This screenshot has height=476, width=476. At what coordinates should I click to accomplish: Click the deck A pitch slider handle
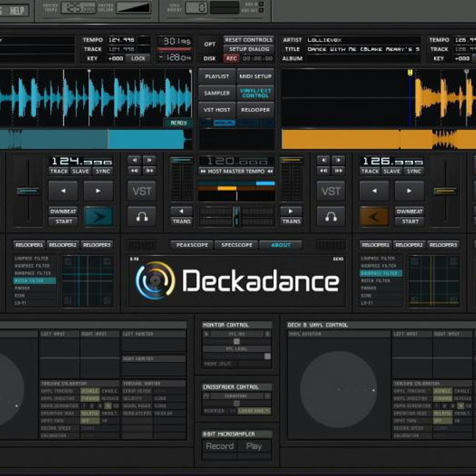tap(28, 191)
